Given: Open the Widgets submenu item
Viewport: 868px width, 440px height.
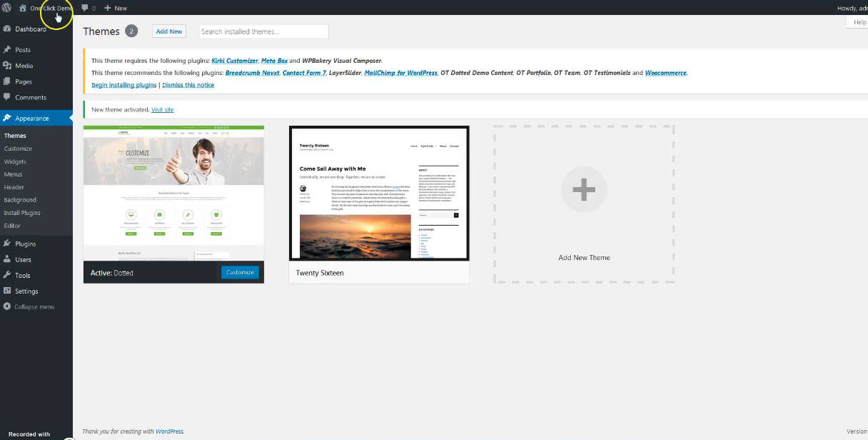Looking at the screenshot, I should tap(15, 161).
